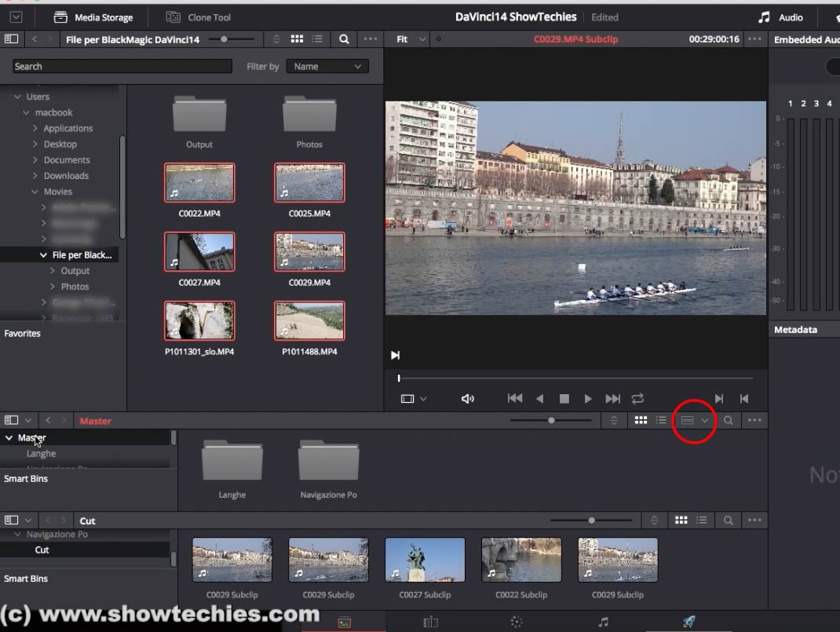Toggle loop playback
Screen dimensions: 840x632
point(637,399)
